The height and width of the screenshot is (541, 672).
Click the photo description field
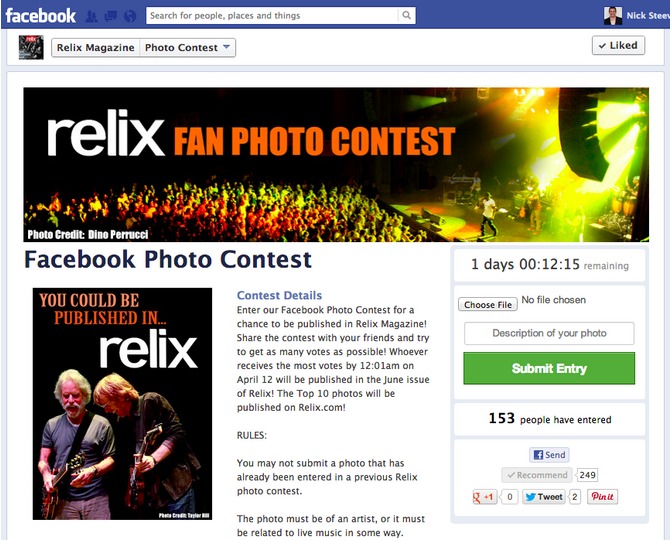coord(549,333)
